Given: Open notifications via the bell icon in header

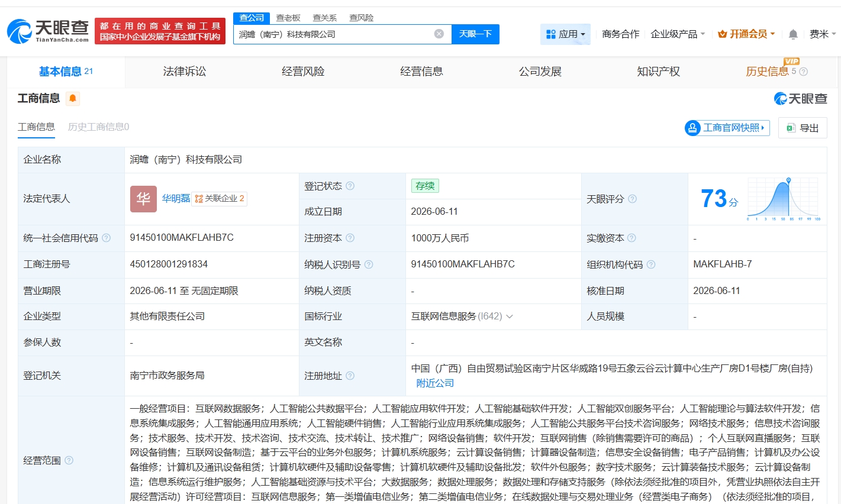Looking at the screenshot, I should tap(793, 34).
